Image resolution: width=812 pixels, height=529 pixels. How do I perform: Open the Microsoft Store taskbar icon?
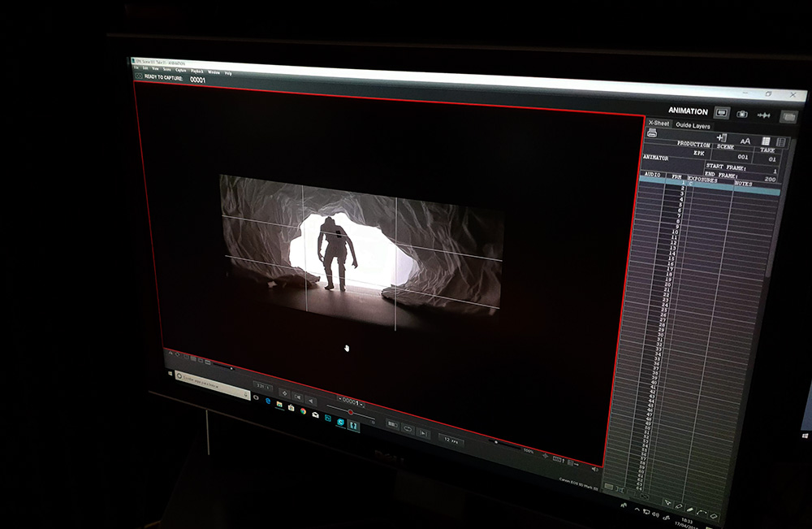click(291, 408)
